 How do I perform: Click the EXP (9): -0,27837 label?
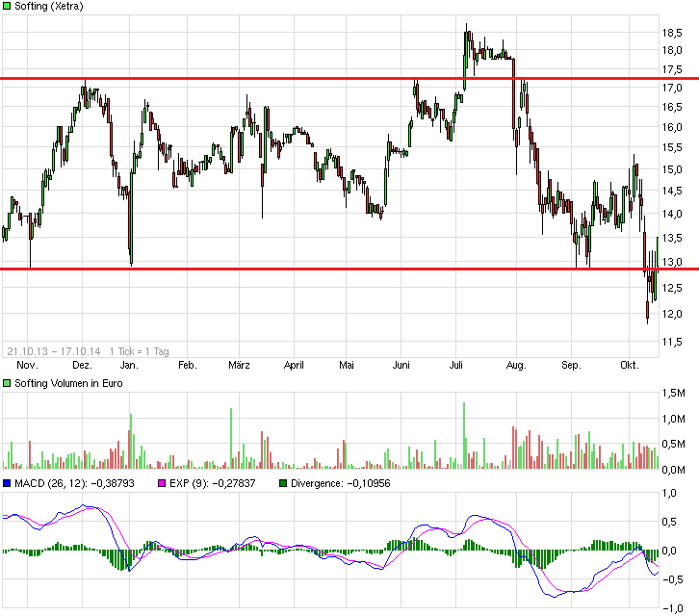(x=212, y=483)
